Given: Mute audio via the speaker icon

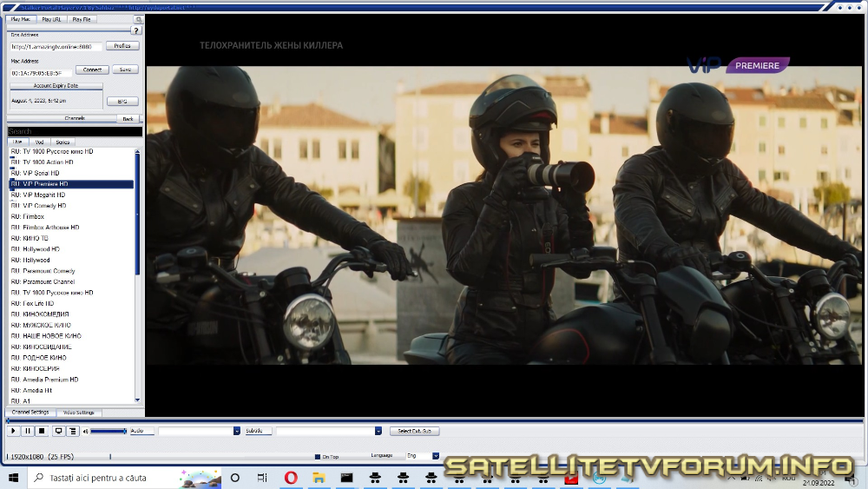Looking at the screenshot, I should pyautogui.click(x=85, y=431).
